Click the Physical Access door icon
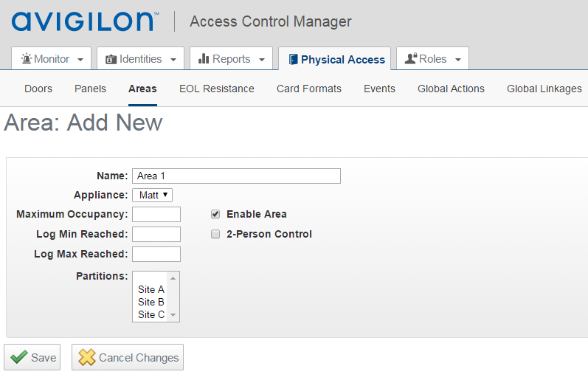The width and height of the screenshot is (588, 380). click(x=293, y=59)
